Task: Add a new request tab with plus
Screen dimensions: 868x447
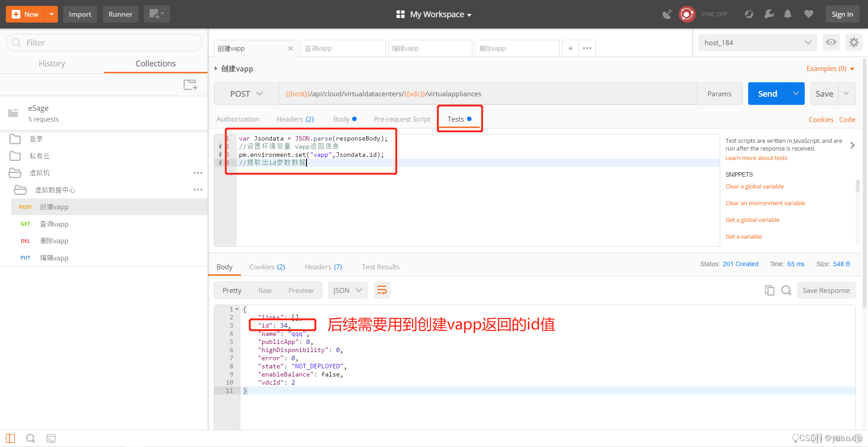Action: [571, 48]
